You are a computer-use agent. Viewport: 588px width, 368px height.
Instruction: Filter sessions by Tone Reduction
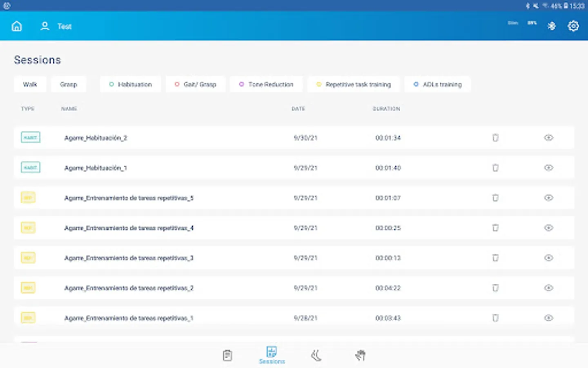click(266, 84)
